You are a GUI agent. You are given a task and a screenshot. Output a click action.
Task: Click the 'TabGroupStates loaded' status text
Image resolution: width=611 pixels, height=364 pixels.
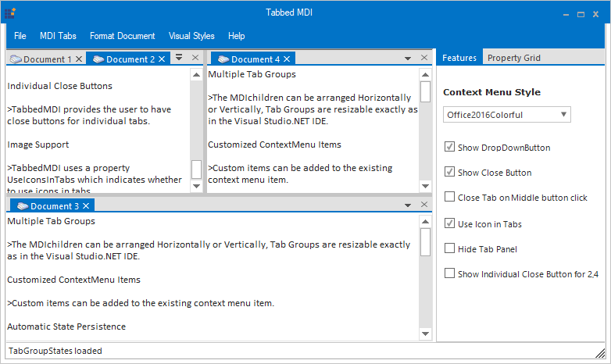point(55,351)
